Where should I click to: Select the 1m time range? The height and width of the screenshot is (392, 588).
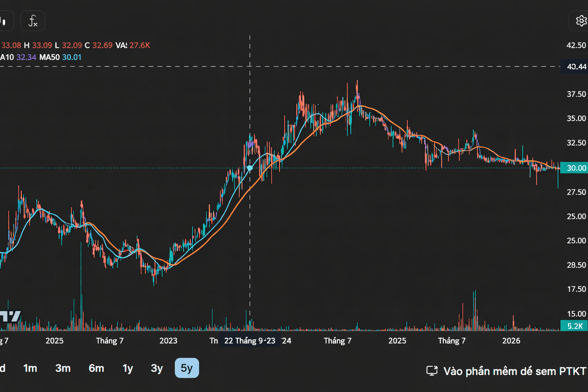(30, 368)
